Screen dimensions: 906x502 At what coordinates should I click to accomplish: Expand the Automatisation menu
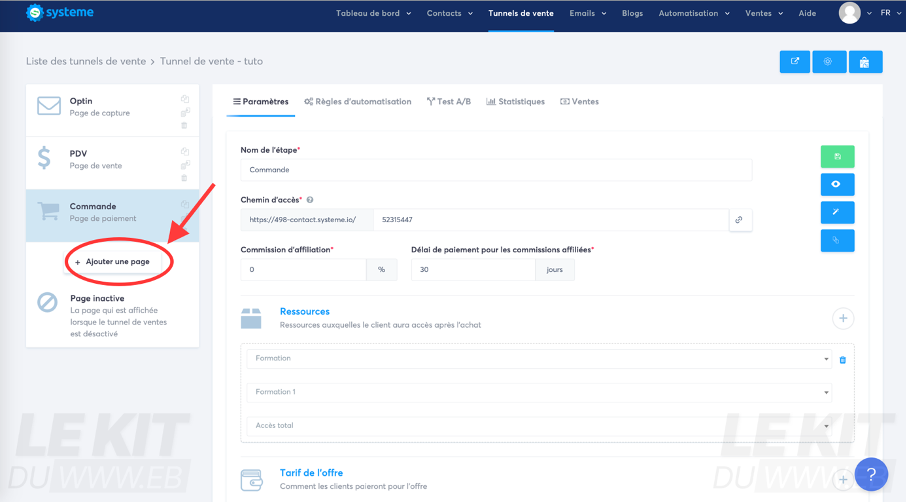pos(694,13)
